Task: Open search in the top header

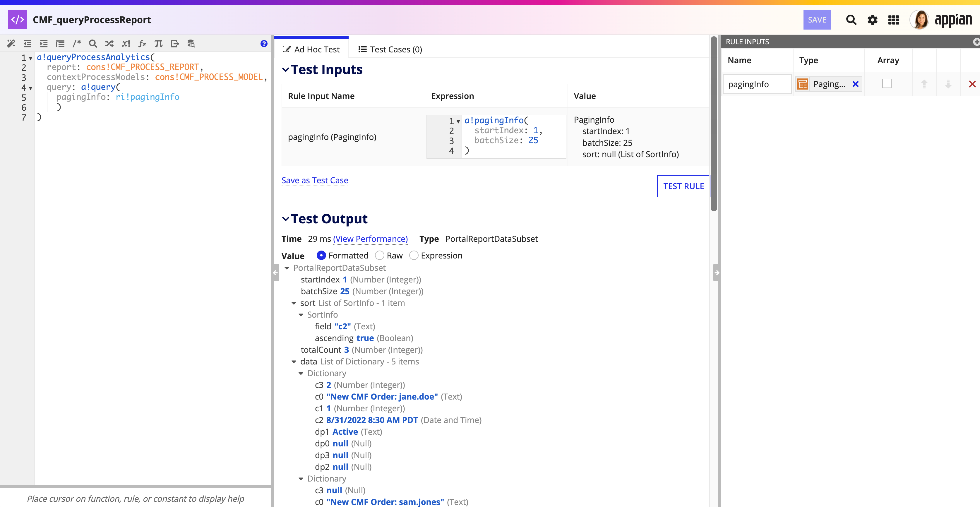Action: tap(851, 20)
